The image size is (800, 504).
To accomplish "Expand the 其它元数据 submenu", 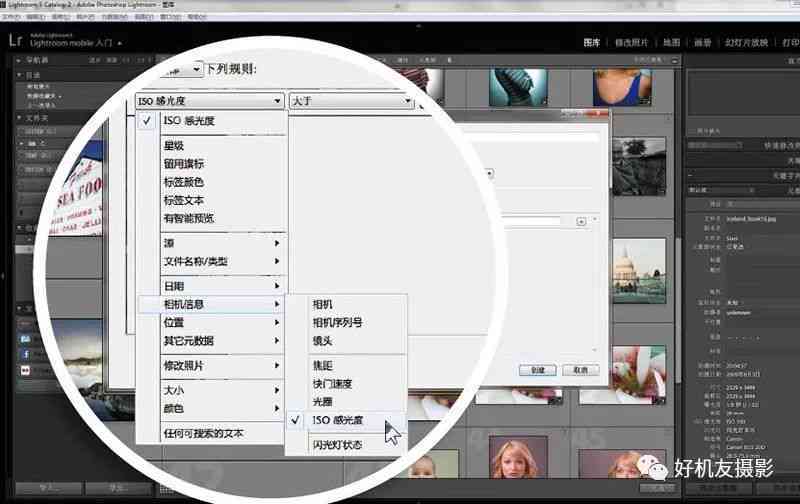I will click(x=223, y=341).
